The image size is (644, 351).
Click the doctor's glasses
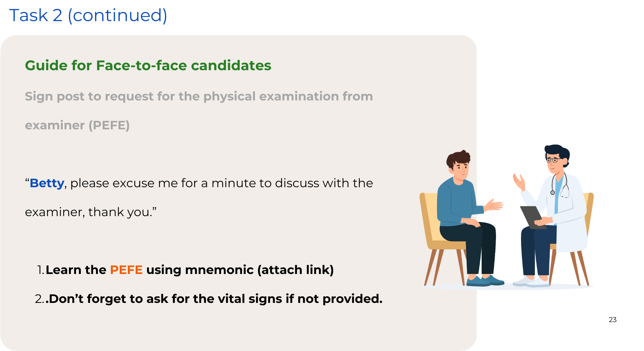553,160
